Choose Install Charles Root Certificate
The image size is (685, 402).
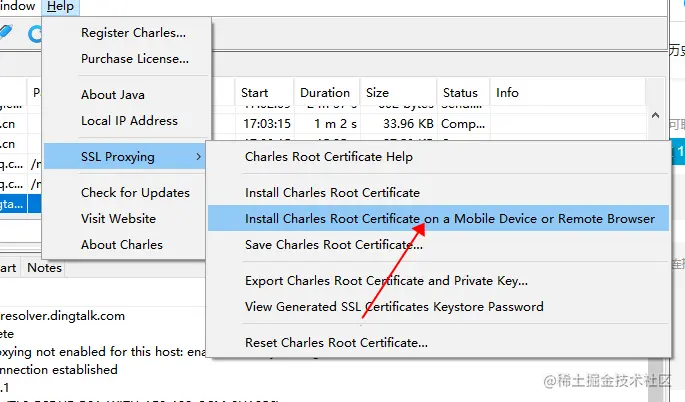(x=332, y=193)
